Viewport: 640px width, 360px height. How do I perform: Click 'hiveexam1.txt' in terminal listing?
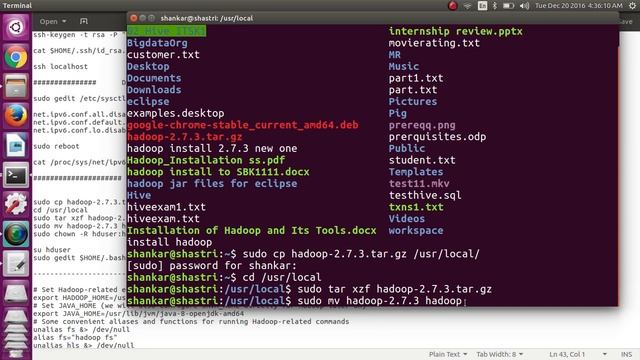point(166,207)
